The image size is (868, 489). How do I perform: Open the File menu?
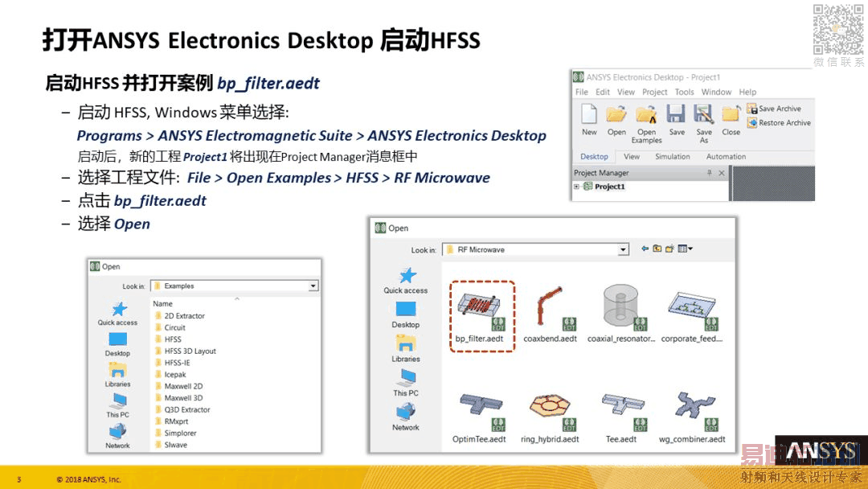pyautogui.click(x=582, y=92)
